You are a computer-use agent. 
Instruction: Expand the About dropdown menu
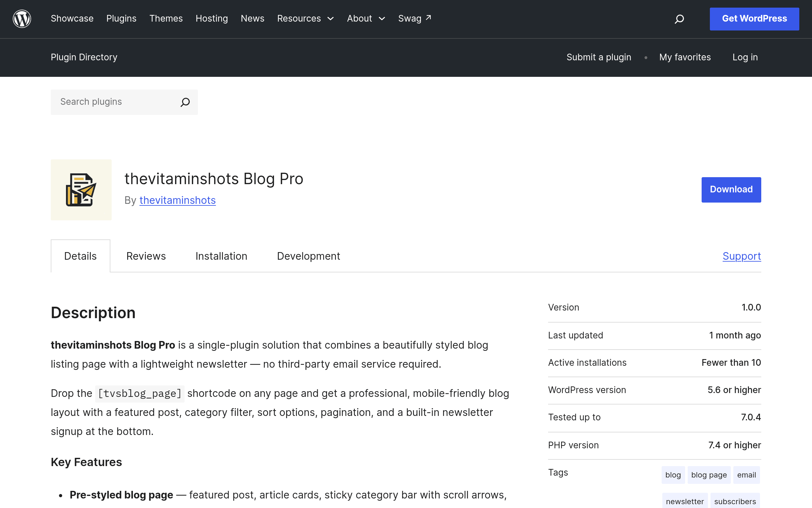pyautogui.click(x=366, y=18)
